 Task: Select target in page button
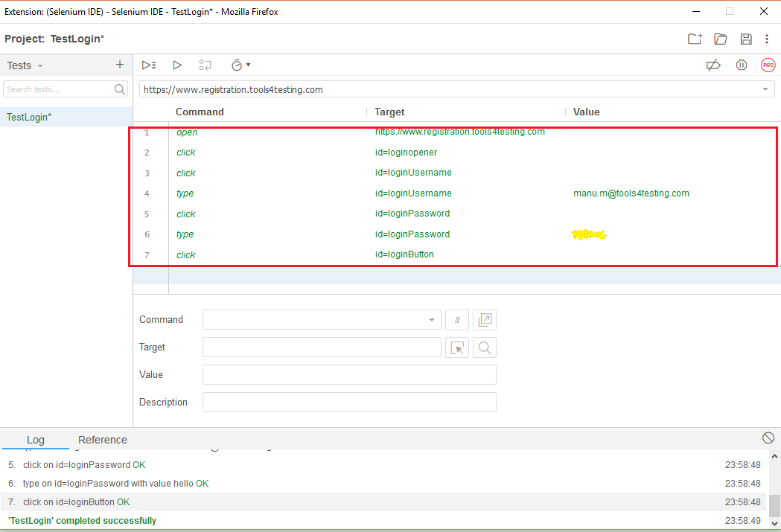457,347
